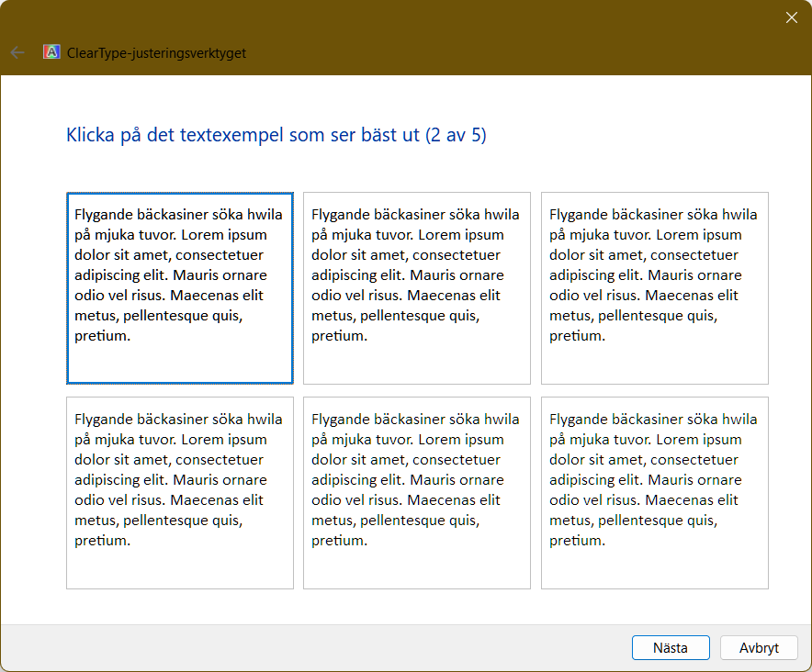
Task: Click the heading about choosing best text
Action: point(274,134)
